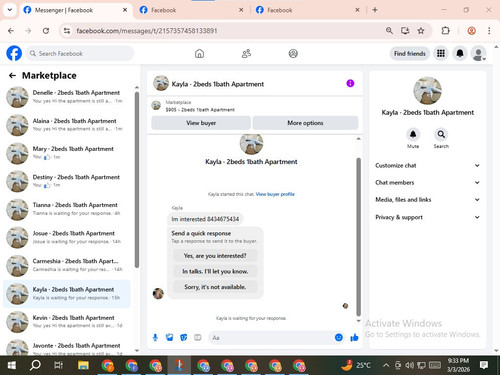Click the Facebook logo icon
The width and height of the screenshot is (500, 375).
(14, 53)
